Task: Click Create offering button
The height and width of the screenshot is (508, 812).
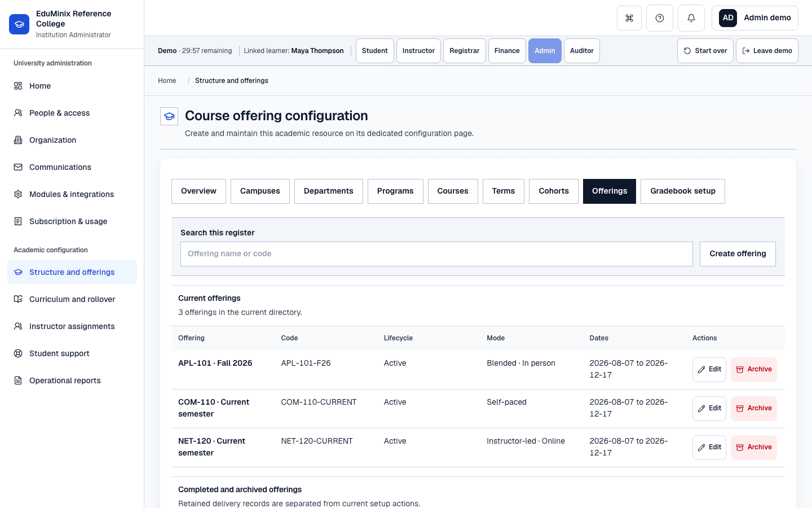Action: click(738, 254)
